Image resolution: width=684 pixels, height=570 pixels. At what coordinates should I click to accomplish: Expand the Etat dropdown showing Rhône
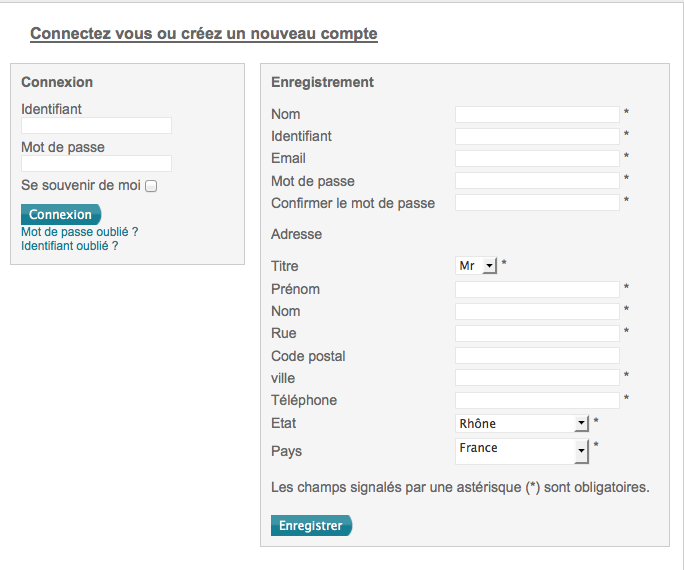[522, 423]
